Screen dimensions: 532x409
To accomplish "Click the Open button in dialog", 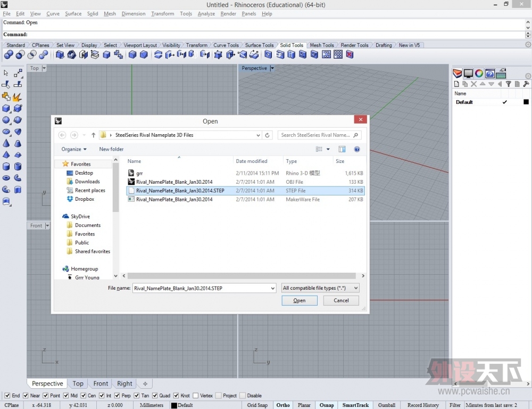I will click(x=300, y=300).
